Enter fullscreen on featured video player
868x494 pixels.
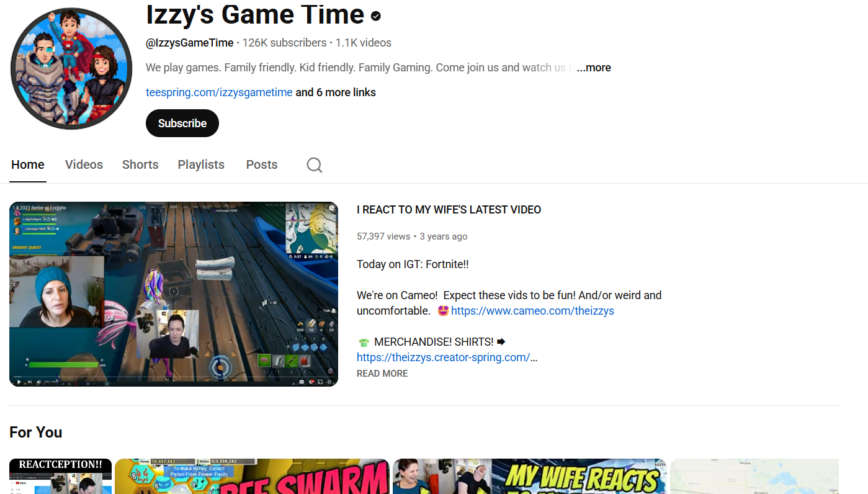(x=329, y=382)
